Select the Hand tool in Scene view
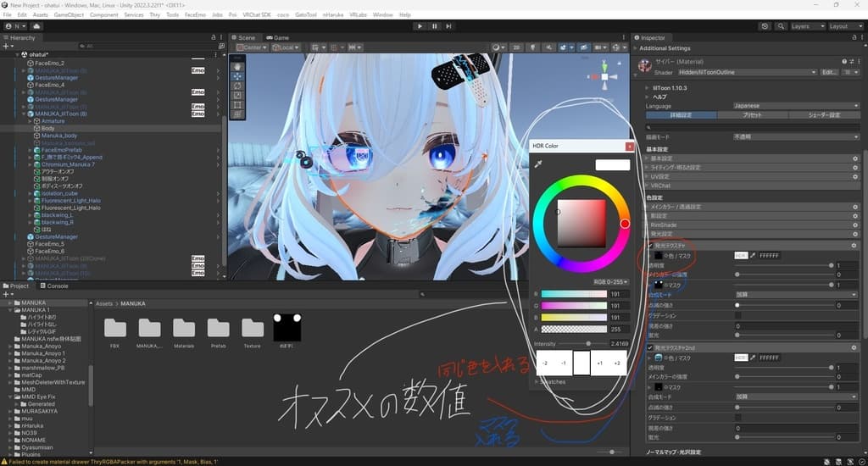 pyautogui.click(x=237, y=66)
